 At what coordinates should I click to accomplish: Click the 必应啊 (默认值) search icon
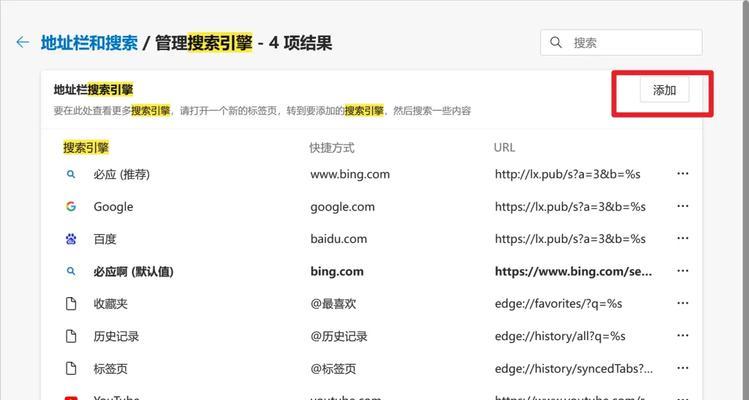coord(71,271)
